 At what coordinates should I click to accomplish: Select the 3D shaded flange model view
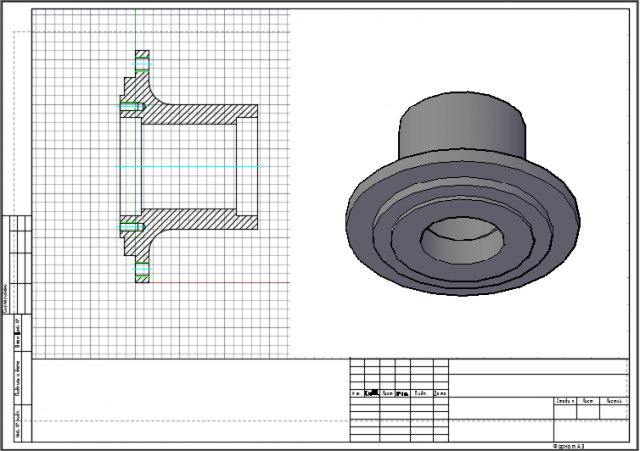462,193
